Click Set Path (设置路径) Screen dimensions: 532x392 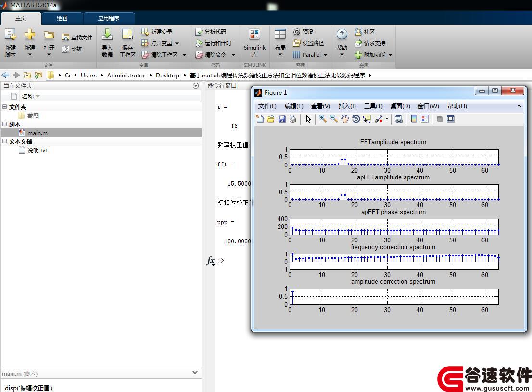click(x=308, y=43)
